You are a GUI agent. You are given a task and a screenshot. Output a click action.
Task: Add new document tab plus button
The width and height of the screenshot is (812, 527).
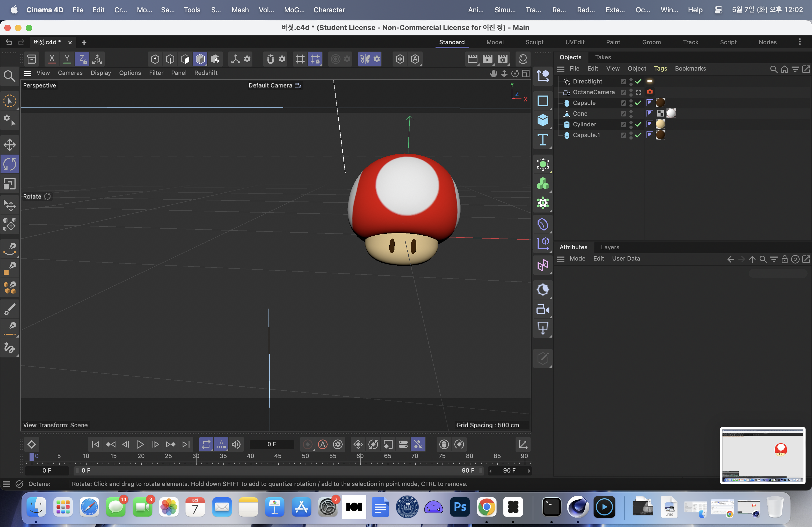pyautogui.click(x=84, y=43)
